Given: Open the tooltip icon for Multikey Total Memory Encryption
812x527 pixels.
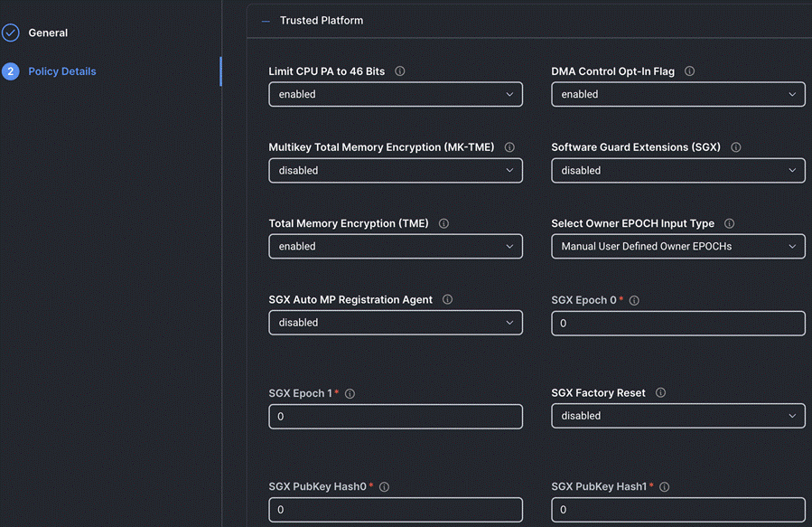Looking at the screenshot, I should pyautogui.click(x=509, y=147).
